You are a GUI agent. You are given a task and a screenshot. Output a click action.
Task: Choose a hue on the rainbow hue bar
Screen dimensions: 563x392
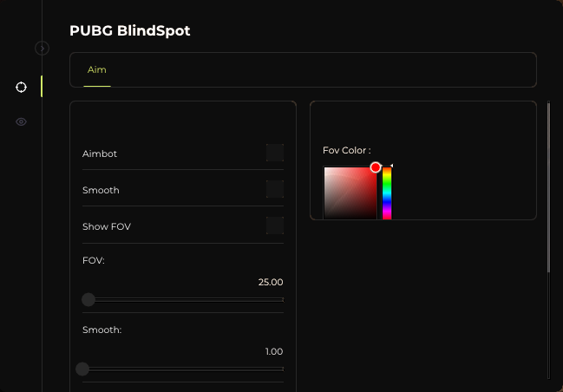(x=387, y=193)
